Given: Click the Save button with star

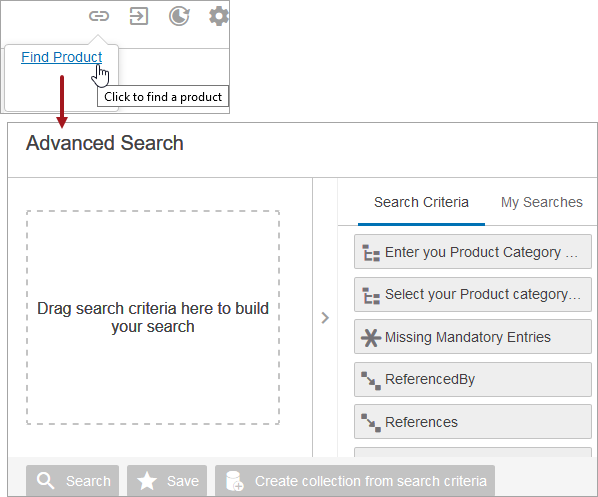Looking at the screenshot, I should (167, 480).
